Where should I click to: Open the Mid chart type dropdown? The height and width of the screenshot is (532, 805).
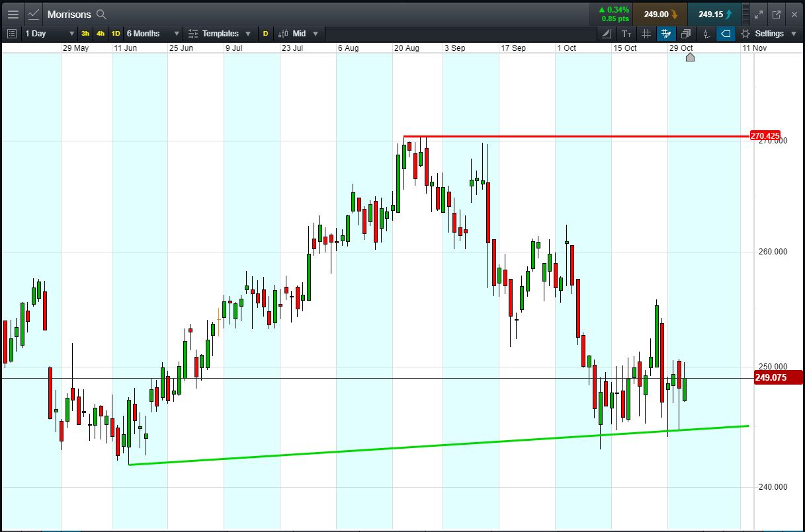coord(299,34)
